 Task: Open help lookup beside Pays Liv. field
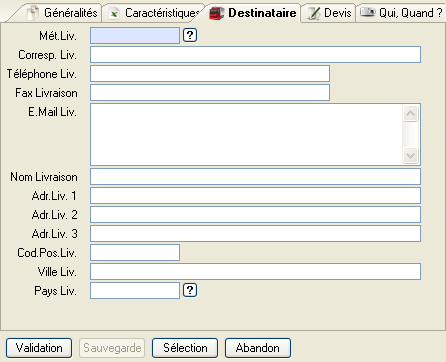(190, 290)
